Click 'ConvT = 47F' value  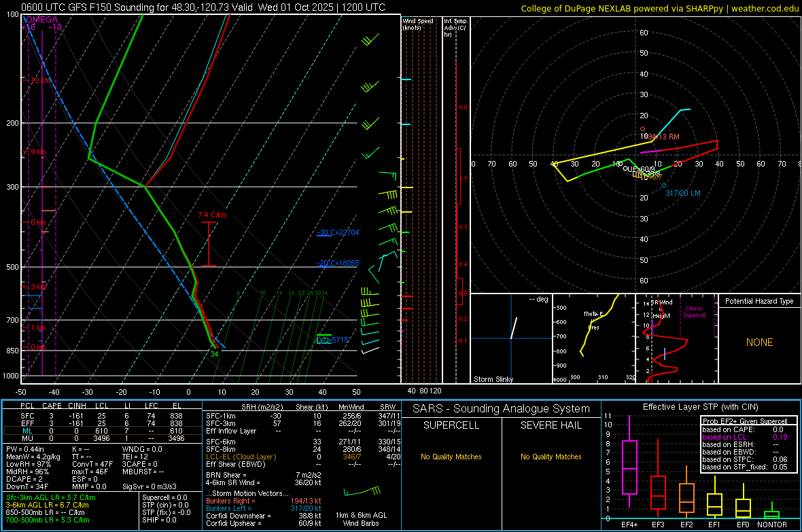92,464
